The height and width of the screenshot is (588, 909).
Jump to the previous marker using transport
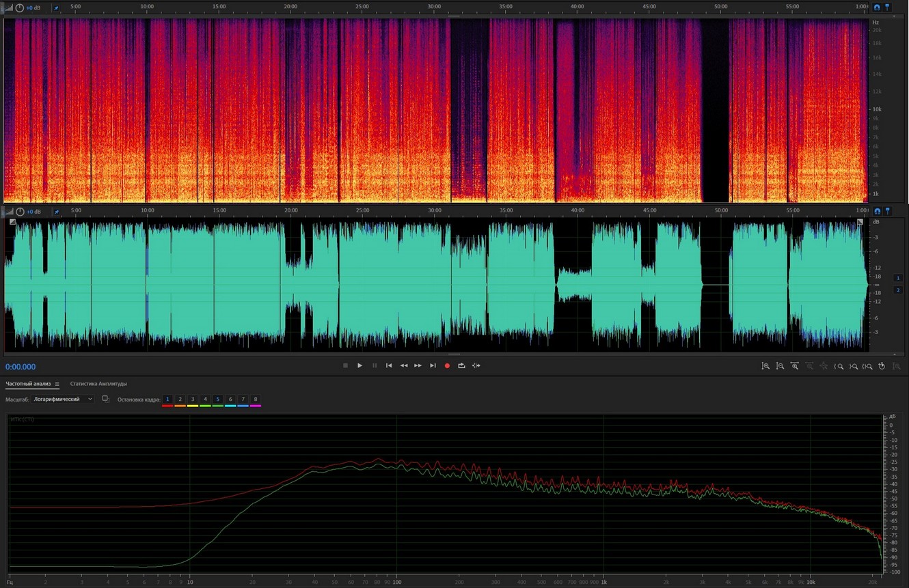pyautogui.click(x=389, y=366)
